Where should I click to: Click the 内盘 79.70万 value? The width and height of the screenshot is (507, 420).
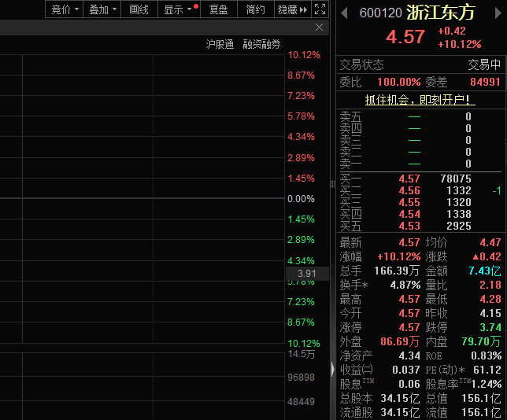point(481,341)
